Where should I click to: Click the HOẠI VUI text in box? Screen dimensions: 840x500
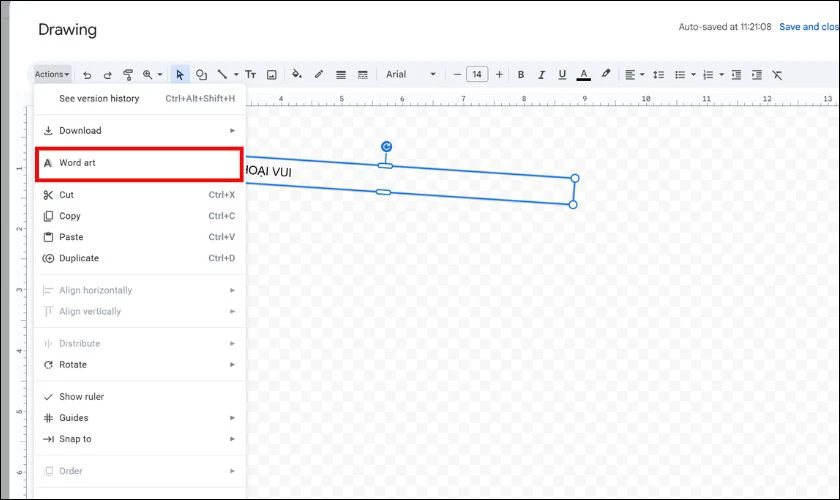click(x=268, y=171)
